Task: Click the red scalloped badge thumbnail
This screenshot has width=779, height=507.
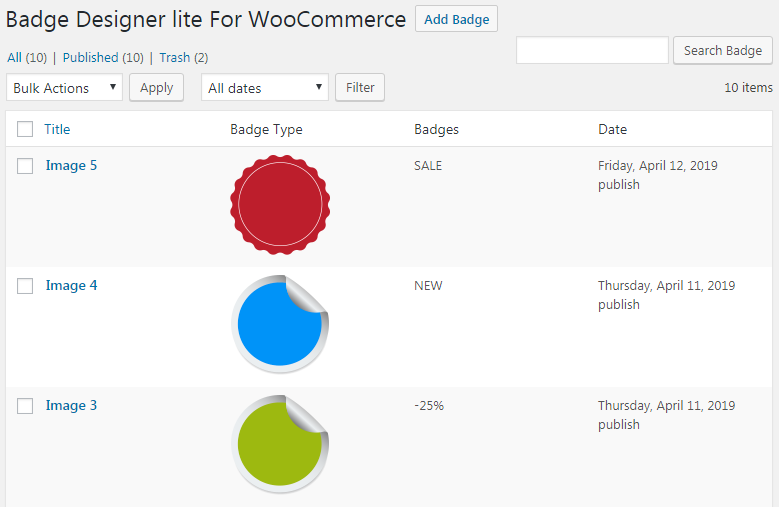Action: (280, 205)
